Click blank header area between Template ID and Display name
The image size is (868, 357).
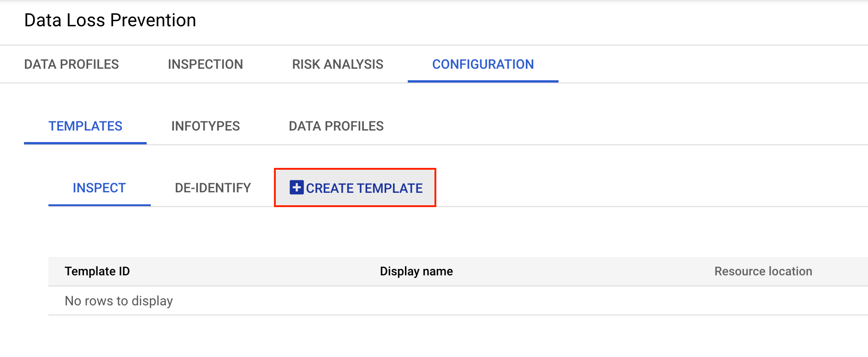pyautogui.click(x=254, y=271)
